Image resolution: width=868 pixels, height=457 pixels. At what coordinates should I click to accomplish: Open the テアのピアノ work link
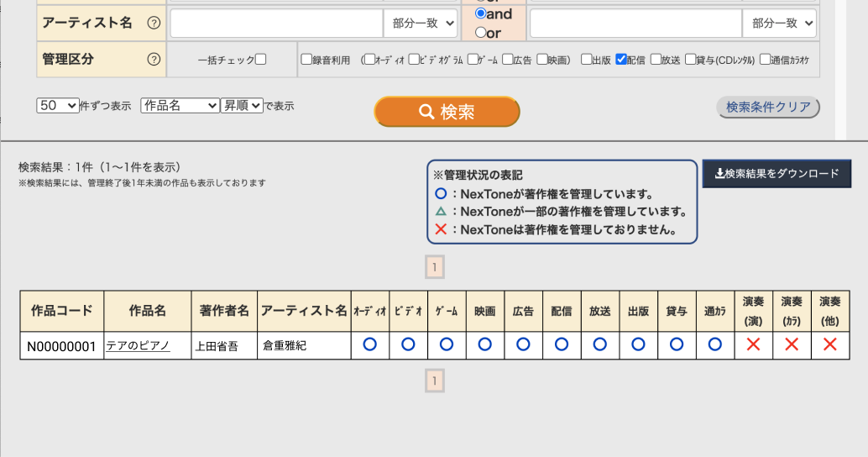tap(138, 345)
